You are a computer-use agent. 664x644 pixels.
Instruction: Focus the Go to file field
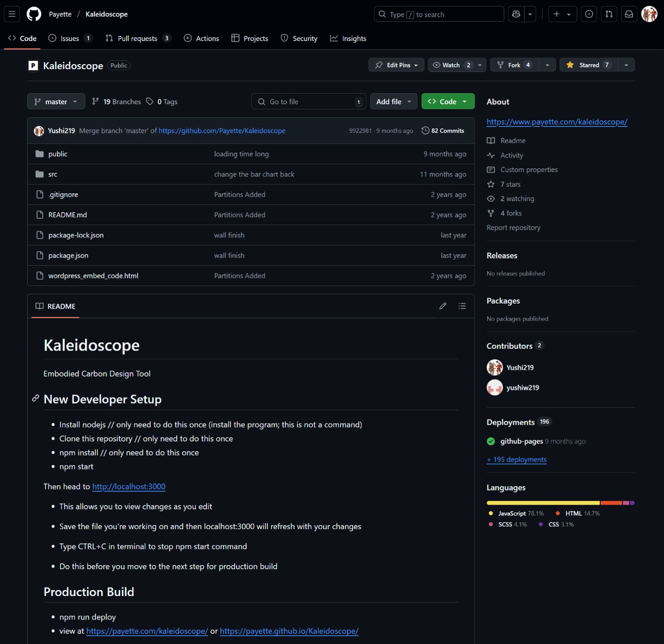tap(308, 101)
